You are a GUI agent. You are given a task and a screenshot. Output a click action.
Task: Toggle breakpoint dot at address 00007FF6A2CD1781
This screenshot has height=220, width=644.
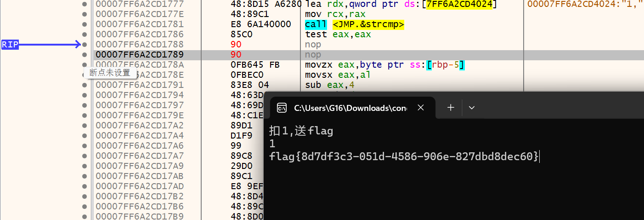84,24
